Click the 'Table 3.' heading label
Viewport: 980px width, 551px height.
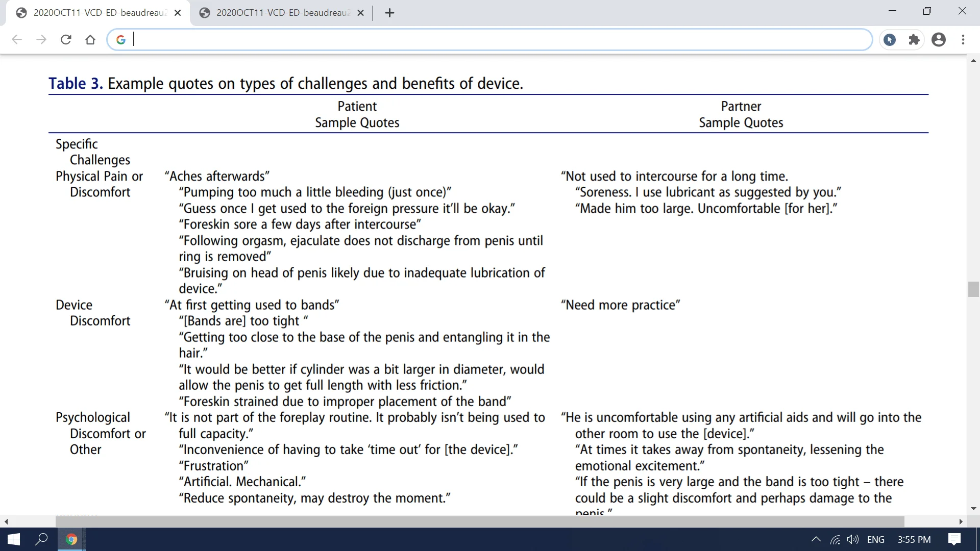click(x=76, y=84)
